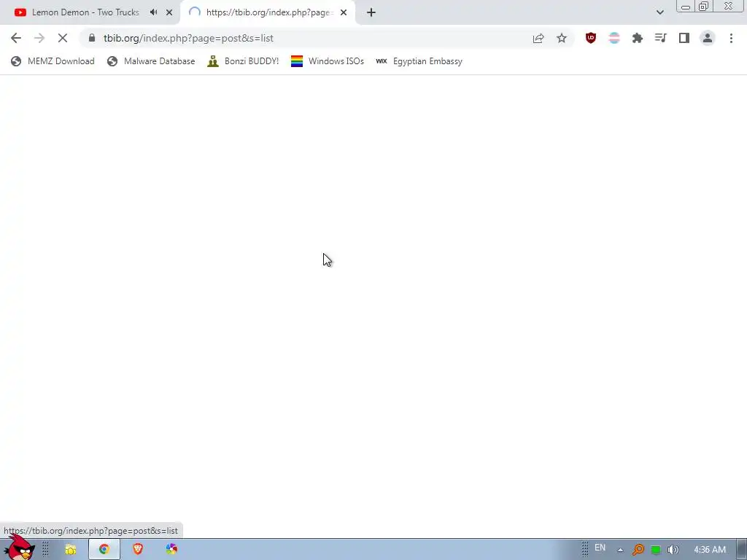The height and width of the screenshot is (560, 747).
Task: Open a new tab
Action: click(x=371, y=12)
